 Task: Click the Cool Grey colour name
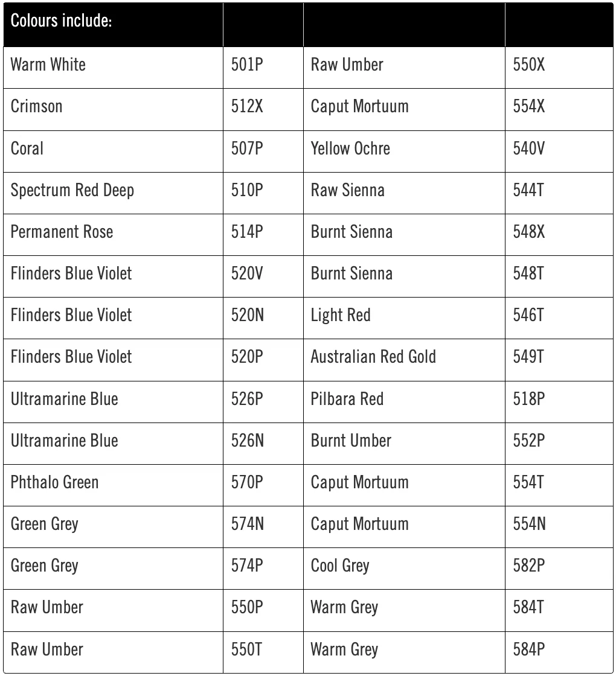[x=340, y=566]
